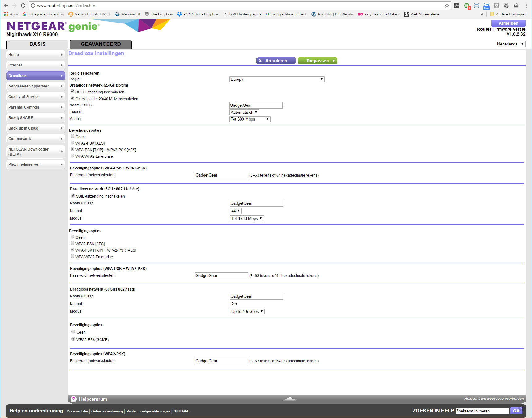Open the Apps bookmark grid icon
This screenshot has width=532, height=418.
coord(6,14)
